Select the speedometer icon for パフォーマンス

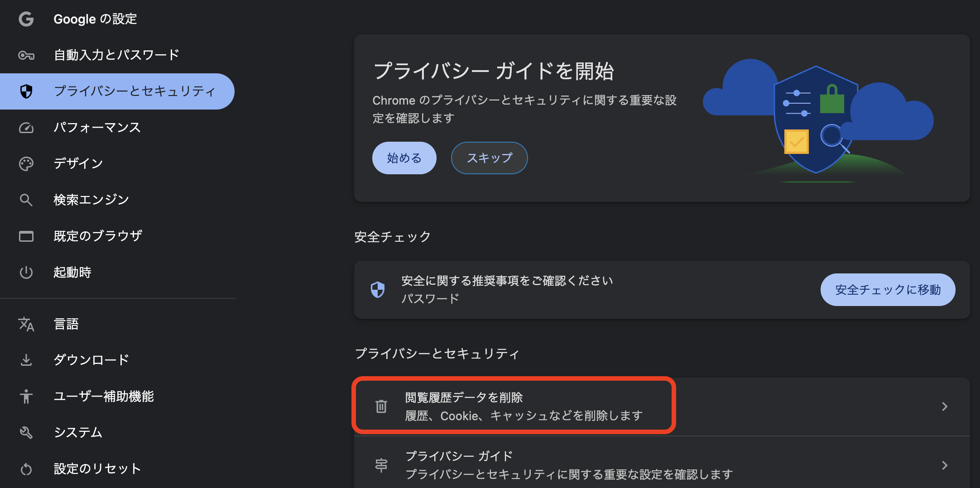[26, 128]
